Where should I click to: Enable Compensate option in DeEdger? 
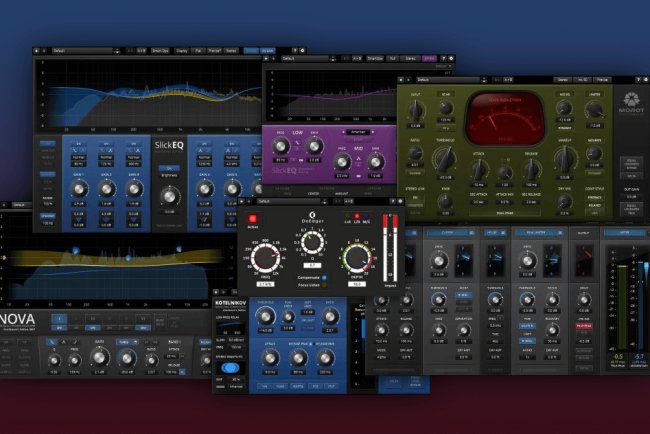point(324,277)
